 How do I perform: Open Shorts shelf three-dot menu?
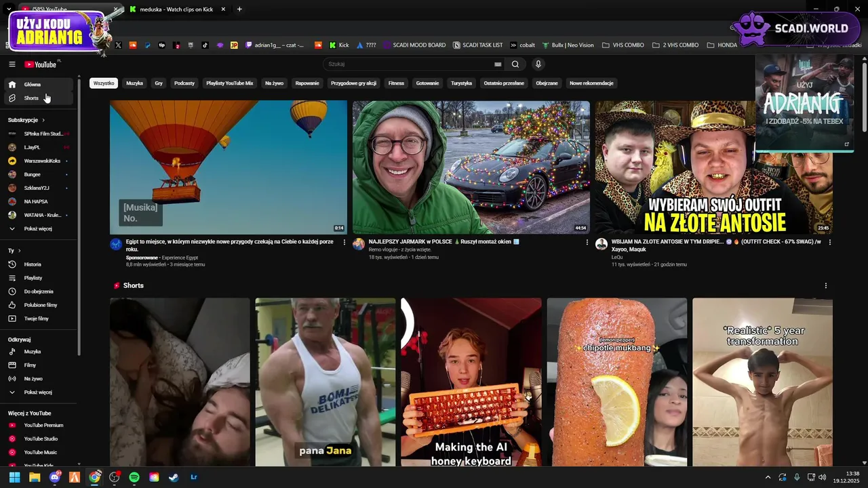pyautogui.click(x=826, y=286)
